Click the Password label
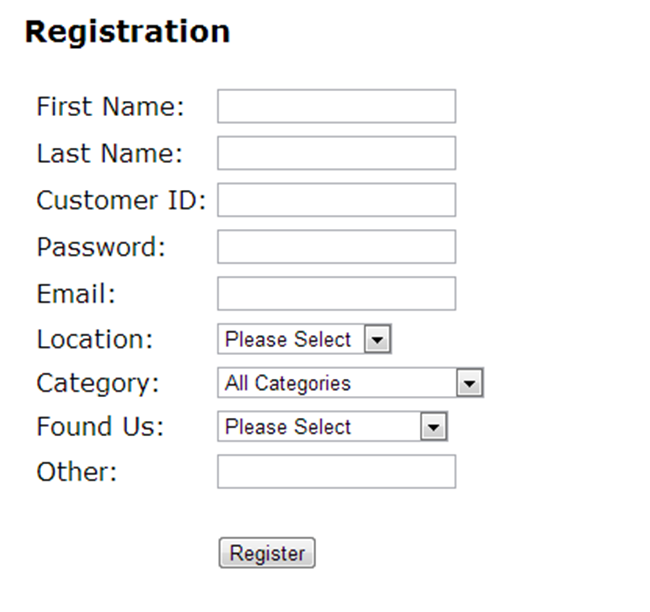The height and width of the screenshot is (612, 650). click(x=101, y=246)
